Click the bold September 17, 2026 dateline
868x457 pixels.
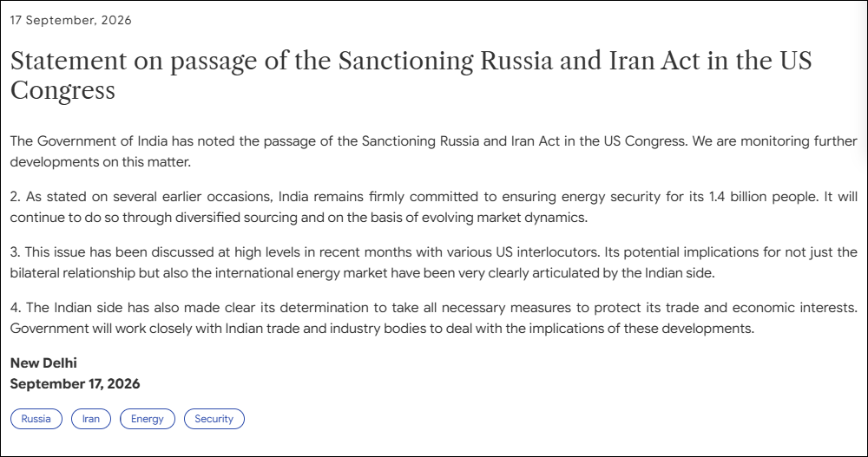point(75,384)
